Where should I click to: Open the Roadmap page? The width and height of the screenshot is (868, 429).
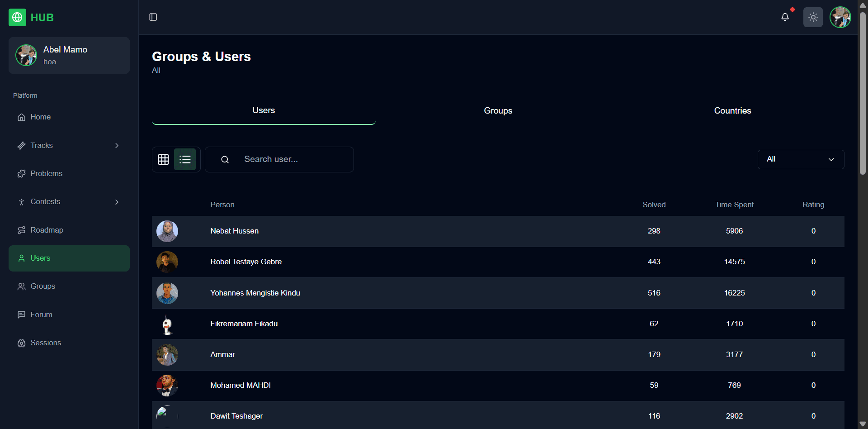click(47, 230)
